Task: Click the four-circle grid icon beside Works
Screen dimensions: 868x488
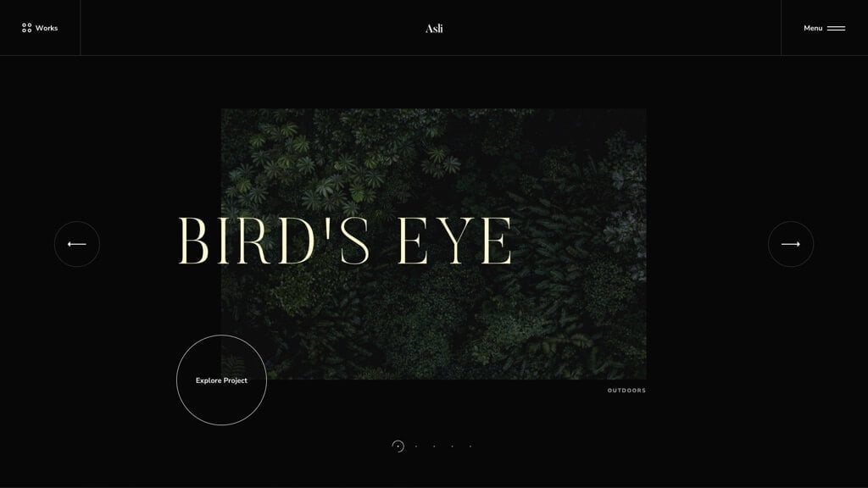Action: (x=26, y=28)
